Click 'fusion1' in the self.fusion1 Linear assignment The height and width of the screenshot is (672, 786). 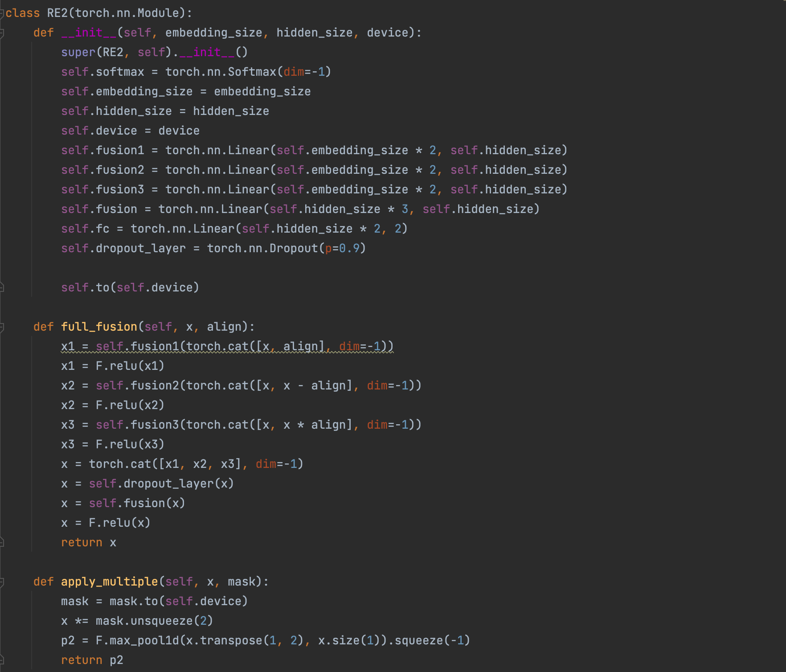120,150
